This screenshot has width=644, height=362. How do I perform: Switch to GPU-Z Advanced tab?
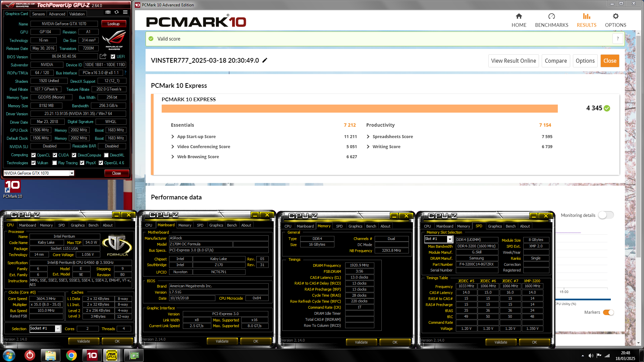pos(57,14)
